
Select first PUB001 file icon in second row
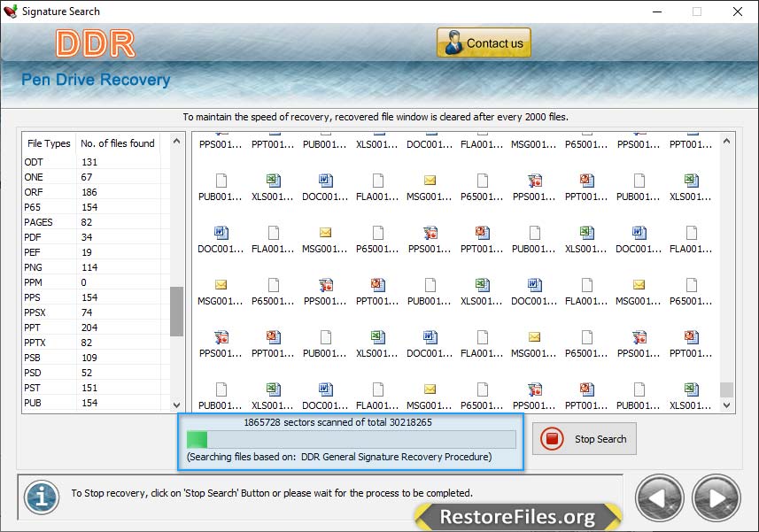(221, 181)
